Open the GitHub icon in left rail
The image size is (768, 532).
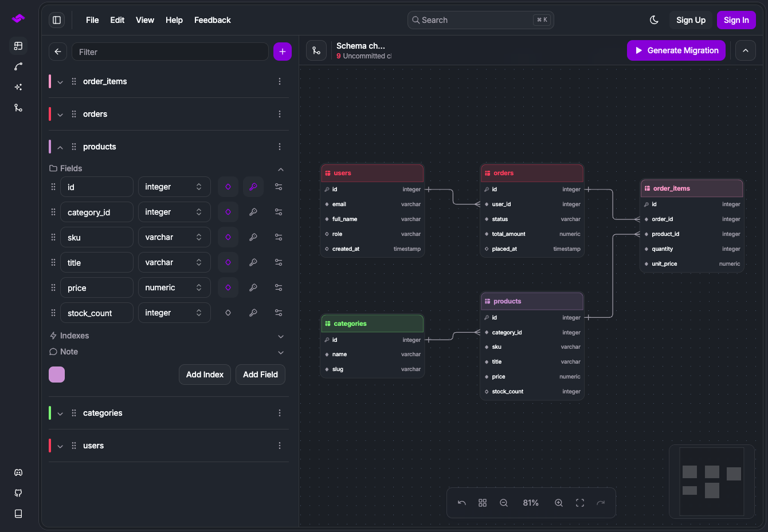18,493
